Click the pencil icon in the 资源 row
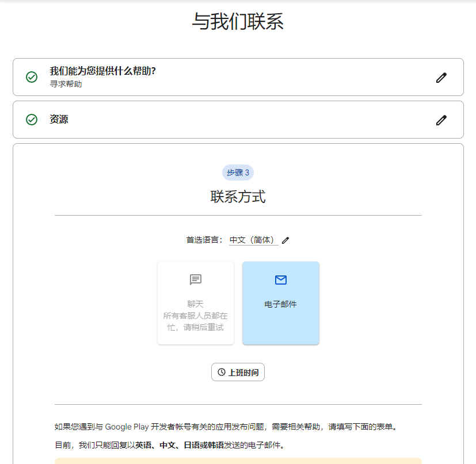This screenshot has width=476, height=464. [x=441, y=120]
